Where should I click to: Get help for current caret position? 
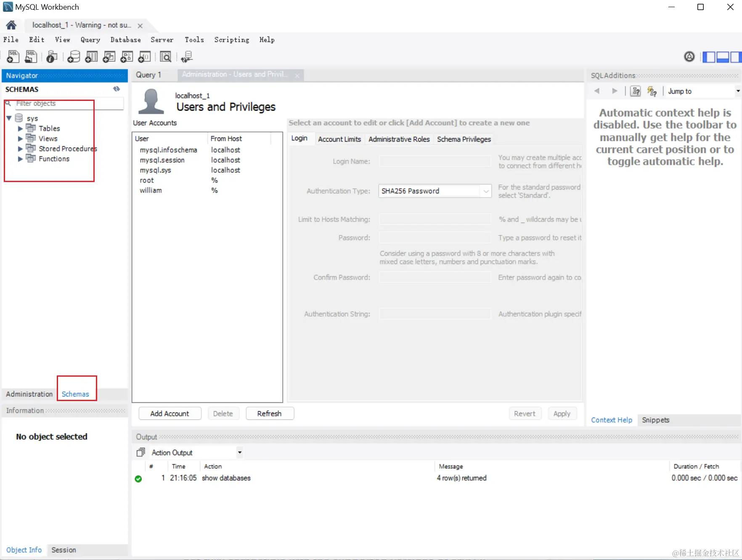coord(636,91)
